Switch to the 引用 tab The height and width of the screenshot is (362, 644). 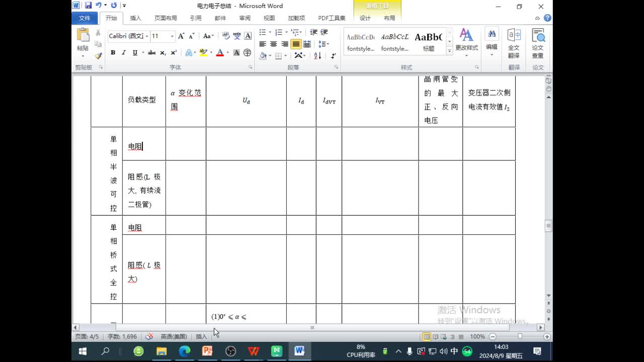(x=196, y=18)
